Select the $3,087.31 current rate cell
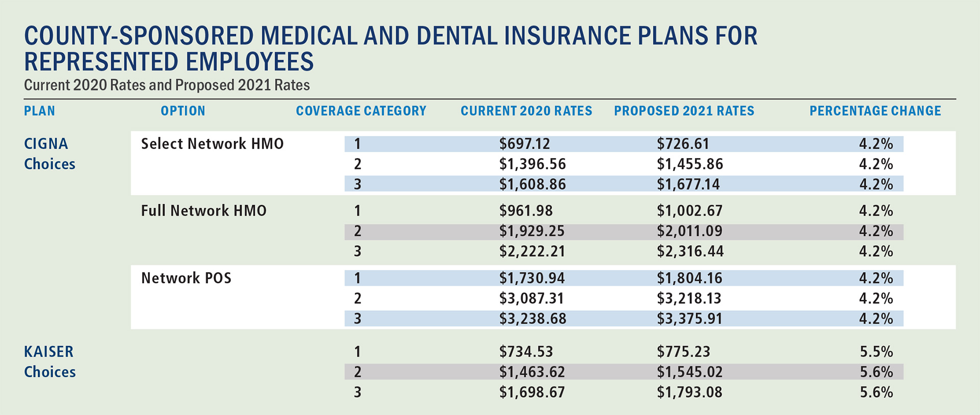Viewport: 980px width, 415px height. click(x=532, y=299)
